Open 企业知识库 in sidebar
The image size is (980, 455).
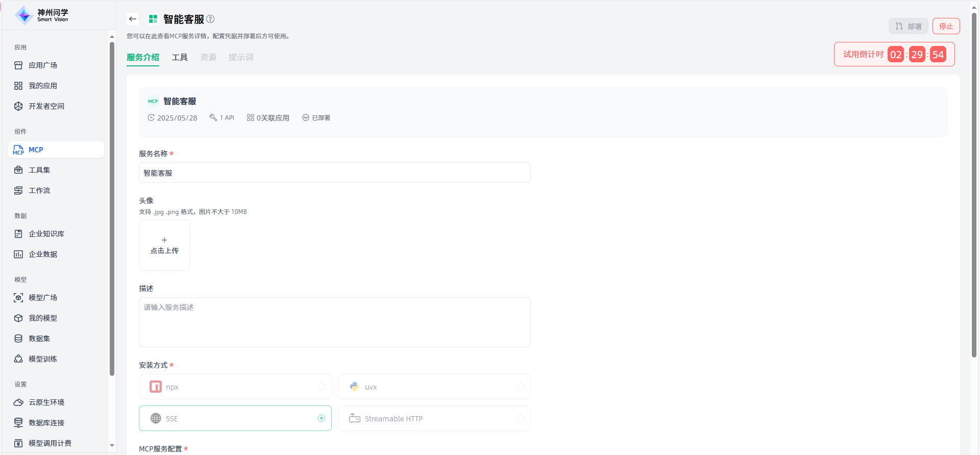click(x=46, y=234)
